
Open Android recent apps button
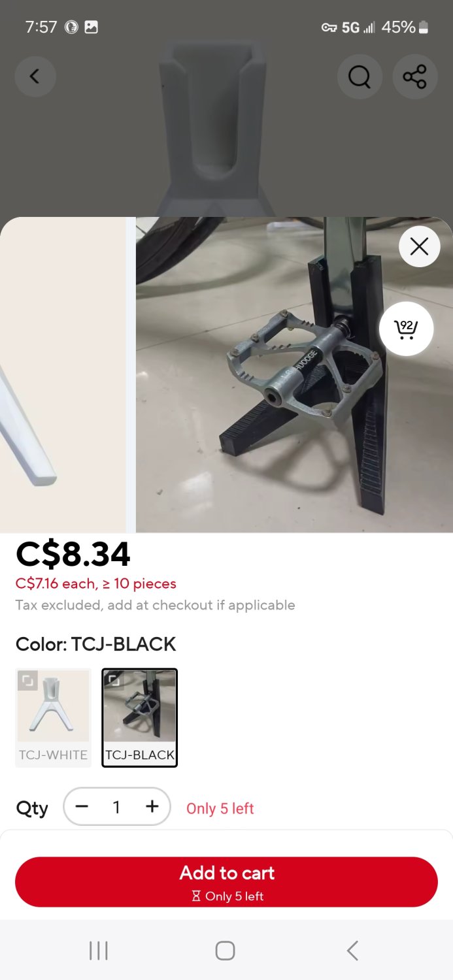point(99,951)
